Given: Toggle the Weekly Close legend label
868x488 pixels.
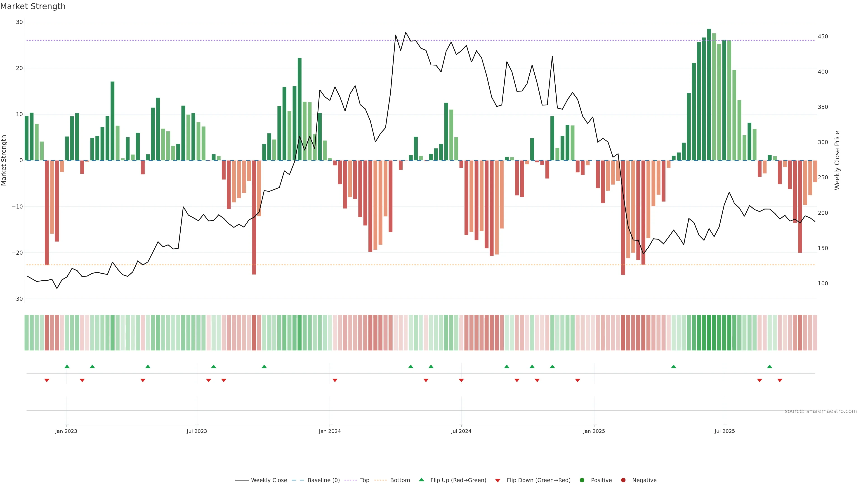Looking at the screenshot, I should [x=269, y=480].
